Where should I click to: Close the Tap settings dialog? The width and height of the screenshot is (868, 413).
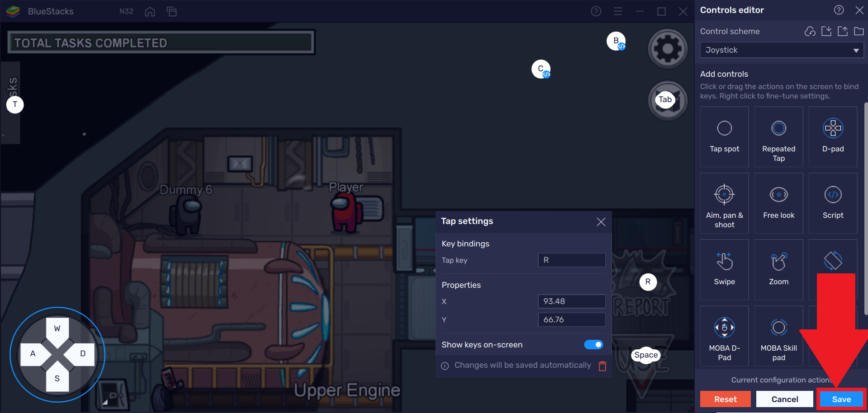pyautogui.click(x=601, y=222)
